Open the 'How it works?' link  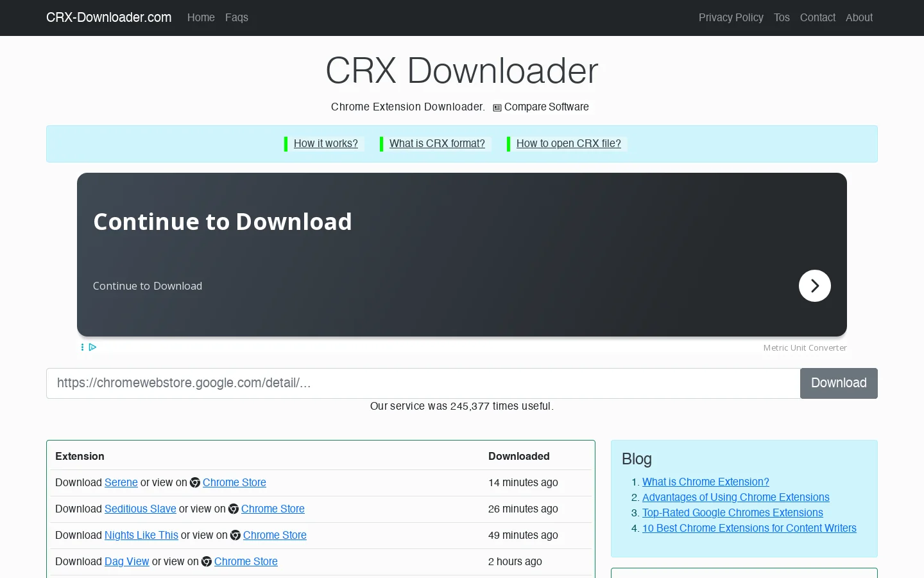[x=326, y=143]
